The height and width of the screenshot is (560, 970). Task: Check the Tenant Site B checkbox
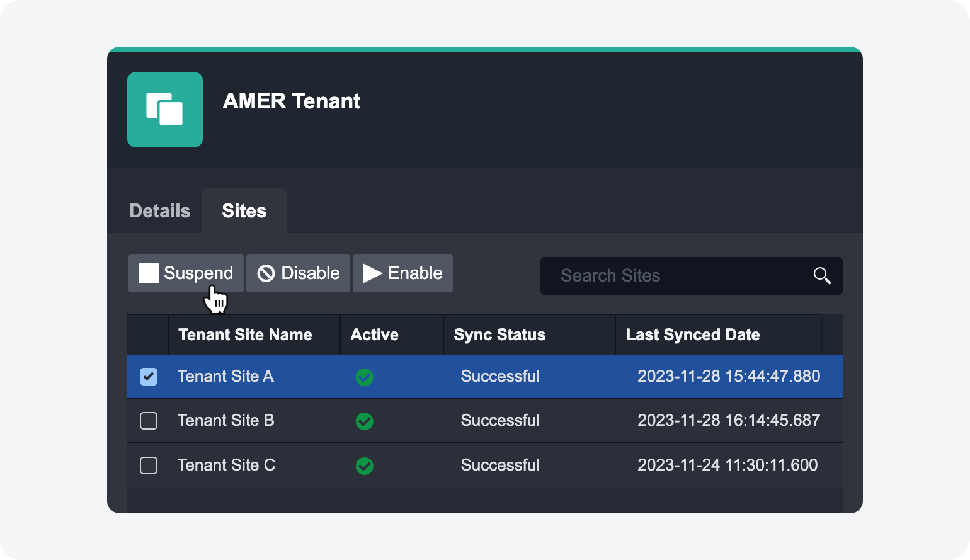[x=149, y=421]
